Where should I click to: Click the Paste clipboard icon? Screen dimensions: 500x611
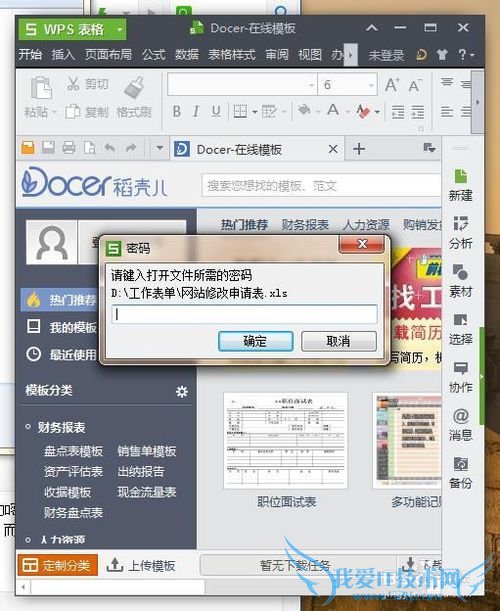coord(41,87)
